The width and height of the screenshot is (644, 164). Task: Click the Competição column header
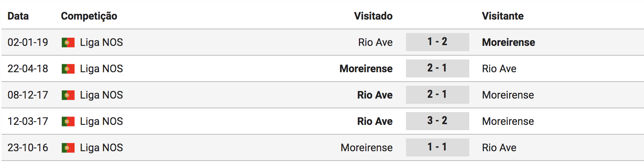coord(89,16)
